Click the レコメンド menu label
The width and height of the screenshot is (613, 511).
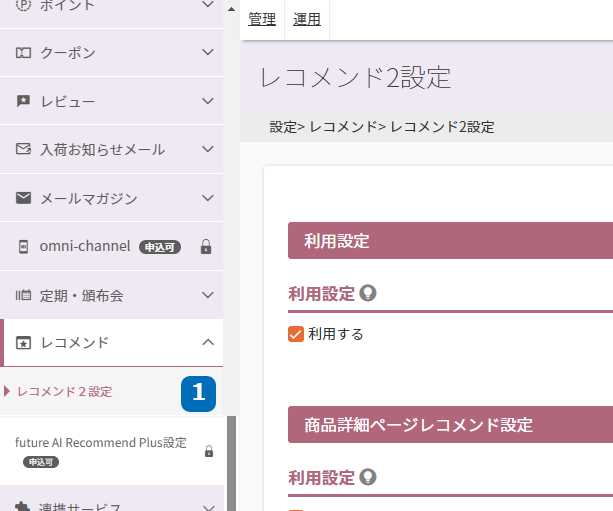click(x=74, y=343)
